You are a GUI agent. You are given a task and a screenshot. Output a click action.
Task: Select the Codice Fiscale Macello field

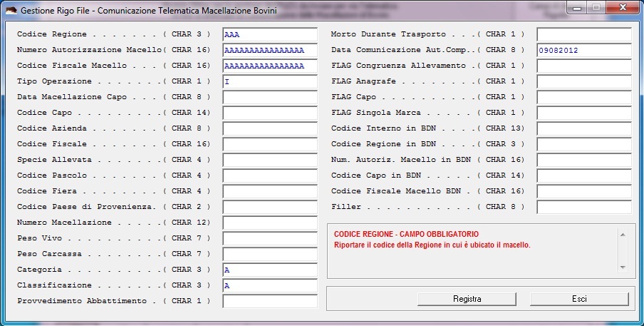click(x=270, y=66)
